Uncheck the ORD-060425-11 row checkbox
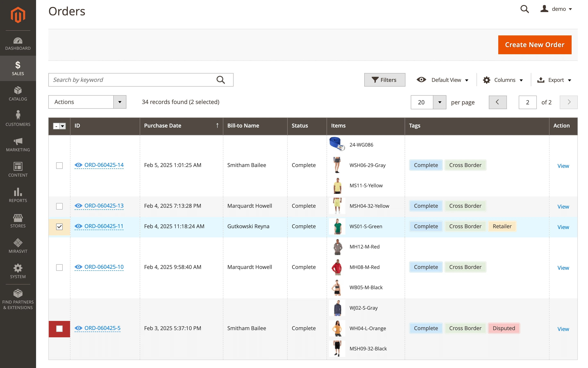Screen dimensions: 588x368 pos(59,227)
